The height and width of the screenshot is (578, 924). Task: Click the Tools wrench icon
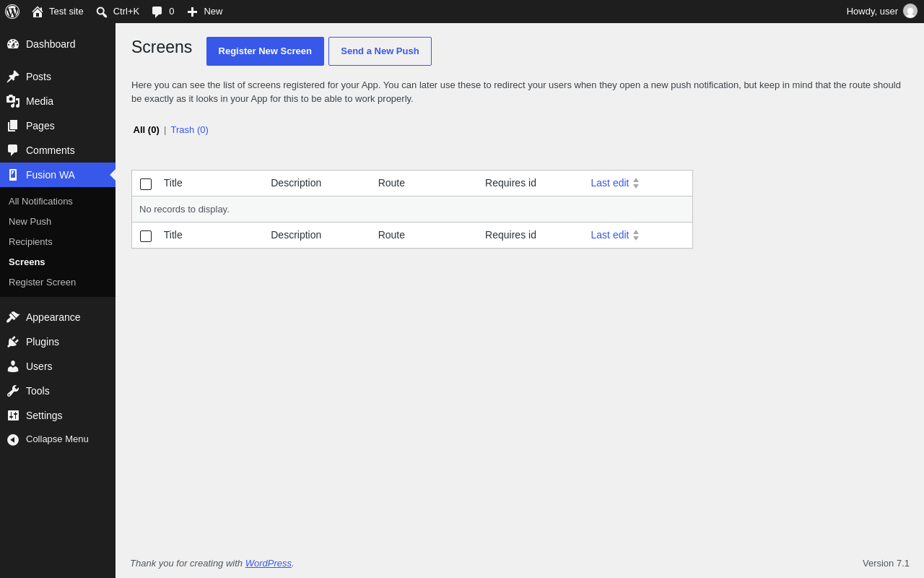coord(13,391)
